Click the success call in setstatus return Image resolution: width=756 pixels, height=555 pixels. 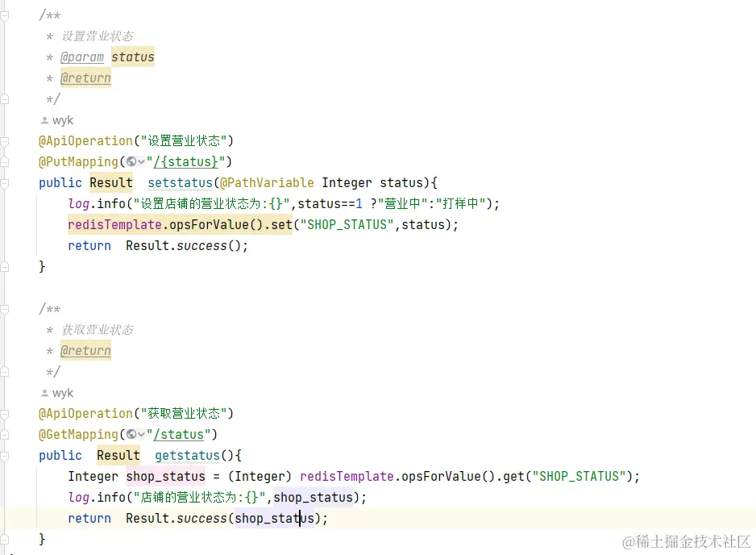(201, 246)
